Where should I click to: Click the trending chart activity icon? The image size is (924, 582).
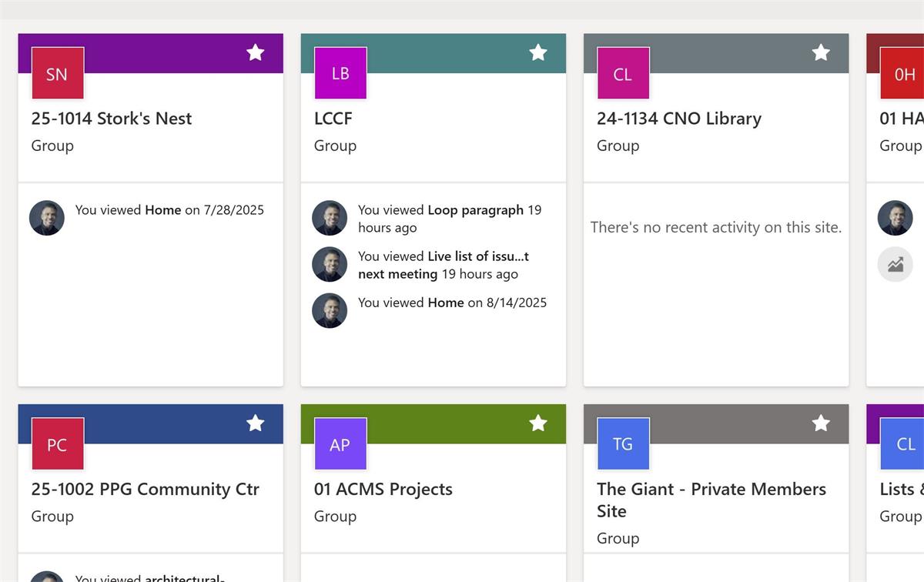click(x=896, y=265)
